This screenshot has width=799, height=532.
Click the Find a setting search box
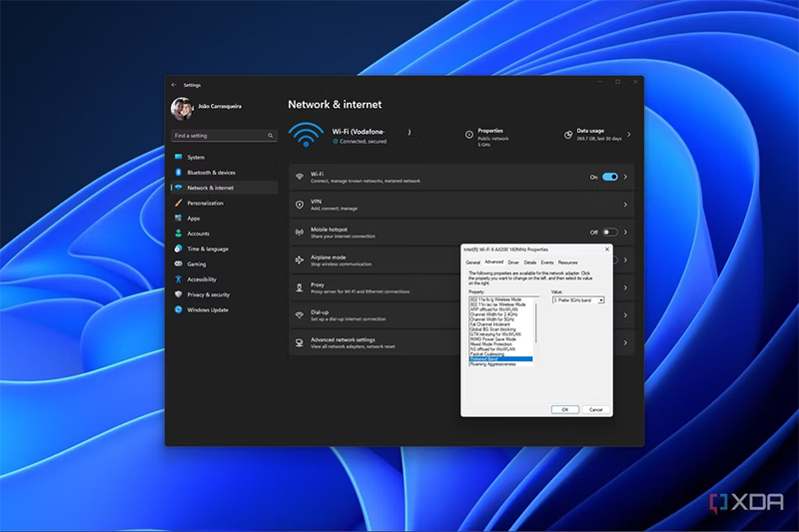coord(224,136)
